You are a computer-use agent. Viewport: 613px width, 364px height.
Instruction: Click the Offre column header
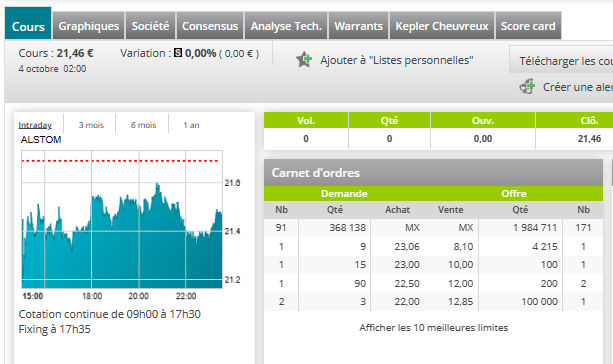point(514,194)
